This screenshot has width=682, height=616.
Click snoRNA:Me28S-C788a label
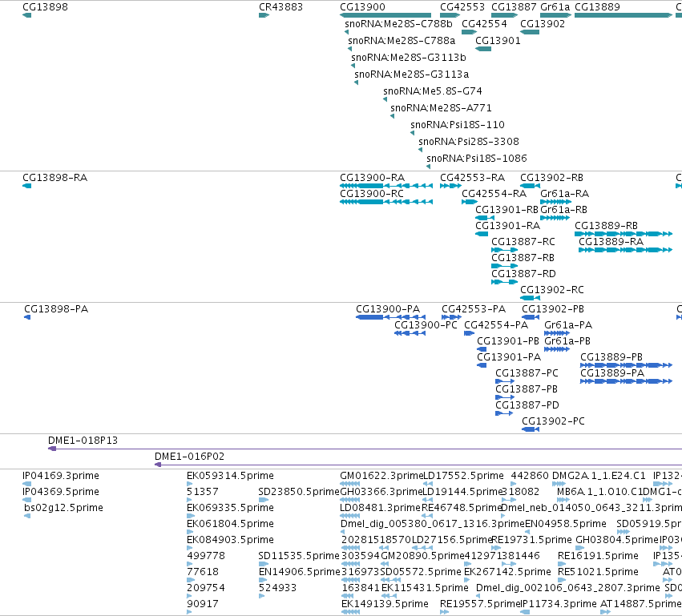[402, 41]
